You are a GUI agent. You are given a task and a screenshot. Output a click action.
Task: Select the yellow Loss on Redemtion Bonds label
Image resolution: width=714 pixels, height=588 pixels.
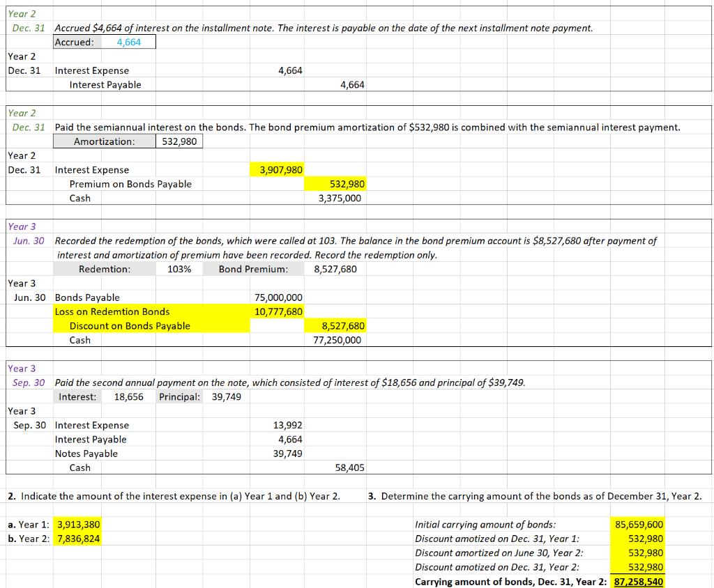[112, 311]
